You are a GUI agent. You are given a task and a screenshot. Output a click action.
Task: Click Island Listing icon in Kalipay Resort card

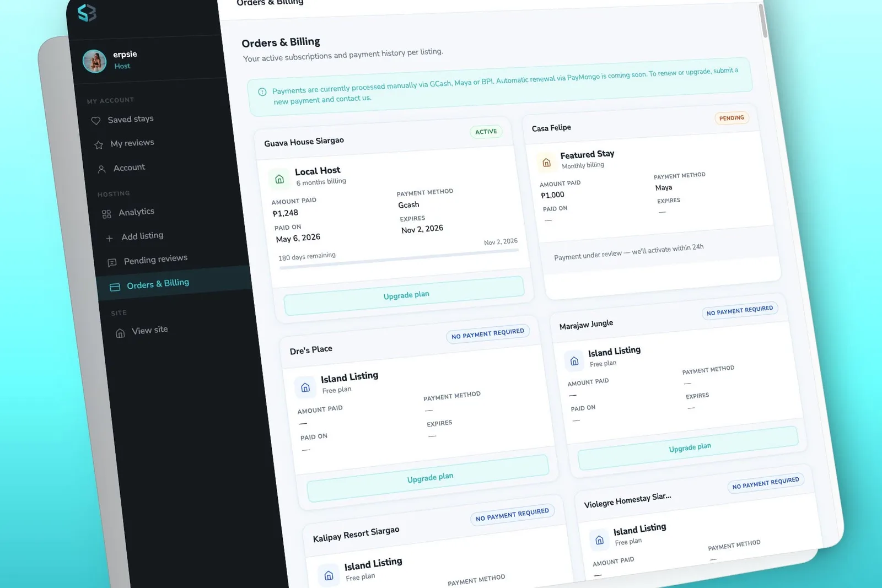(329, 576)
